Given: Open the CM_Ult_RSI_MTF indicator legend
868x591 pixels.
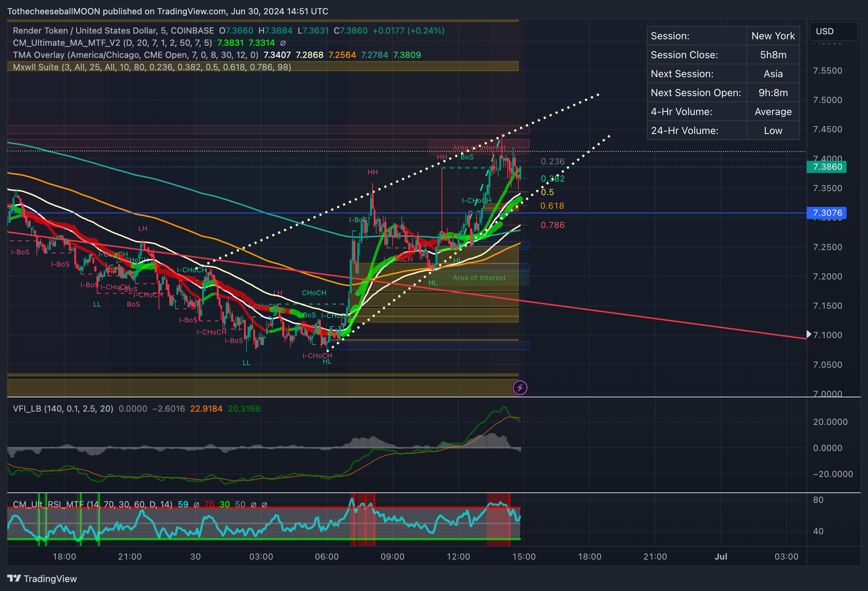Looking at the screenshot, I should [93, 504].
